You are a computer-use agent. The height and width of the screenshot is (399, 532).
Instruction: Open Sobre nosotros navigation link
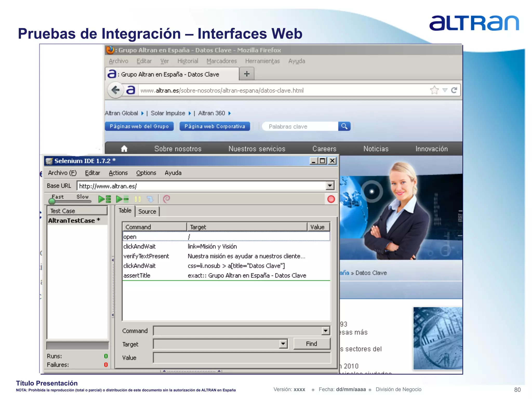(178, 149)
